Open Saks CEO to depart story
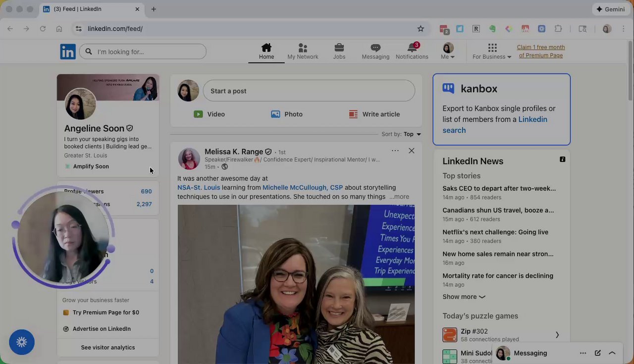This screenshot has width=634, height=364. coord(499,189)
